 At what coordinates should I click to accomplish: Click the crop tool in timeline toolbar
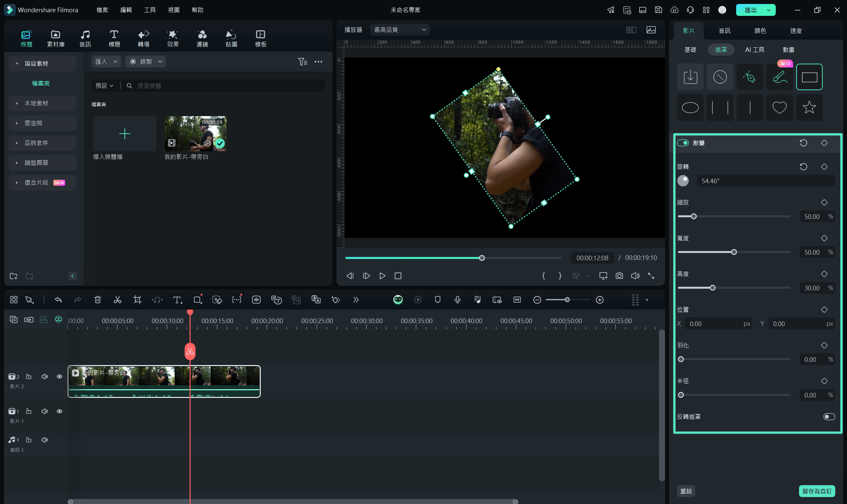click(x=137, y=300)
